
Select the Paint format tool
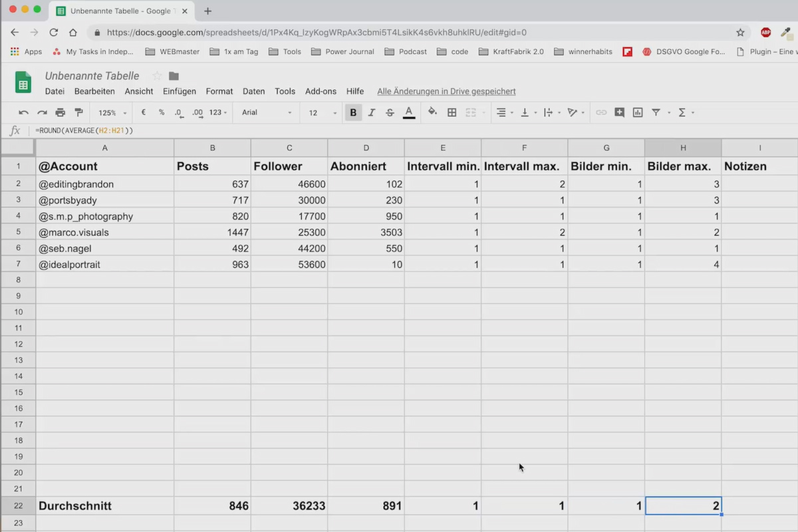point(78,113)
